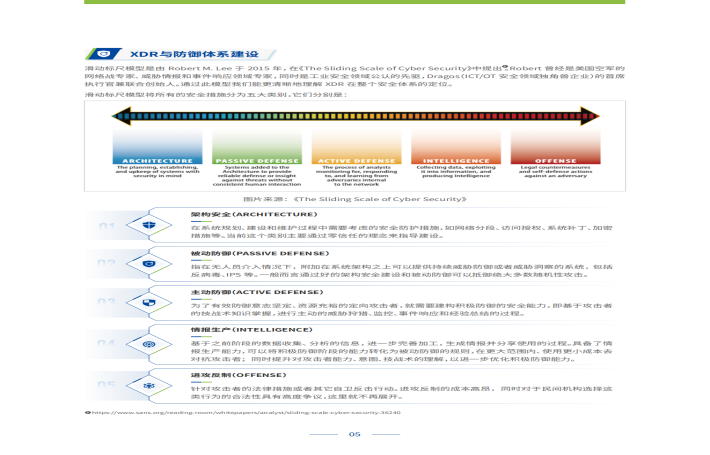Click the yellow ACTIVE DEFENSE block
710x455 pixels.
click(x=356, y=146)
